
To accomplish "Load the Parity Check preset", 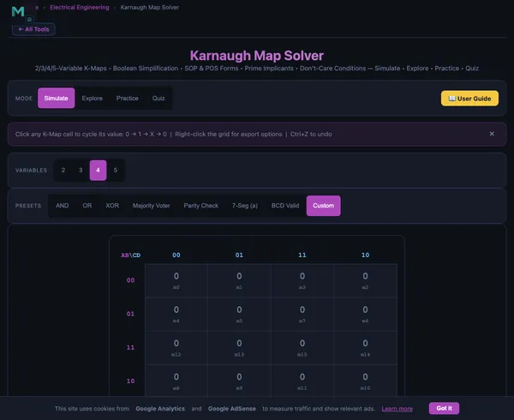I will pos(201,206).
